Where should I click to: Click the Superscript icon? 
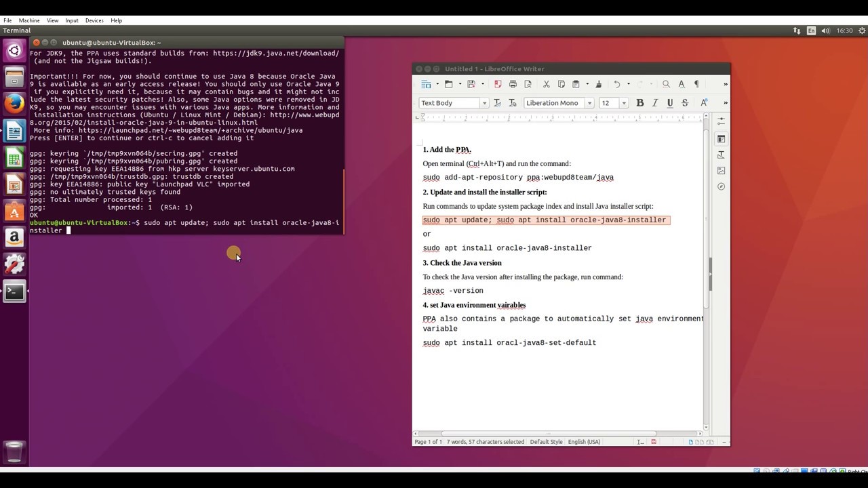[x=704, y=103]
